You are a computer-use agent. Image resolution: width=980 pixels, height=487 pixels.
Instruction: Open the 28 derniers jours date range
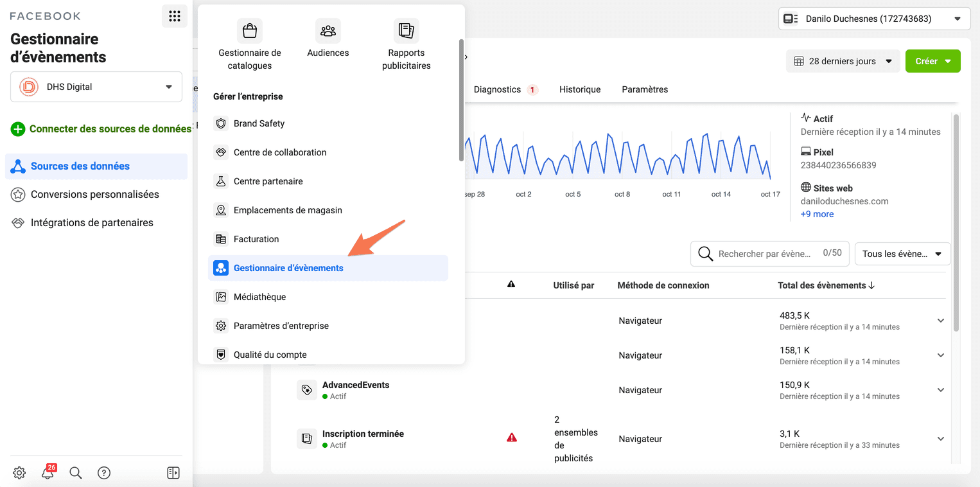click(x=843, y=61)
